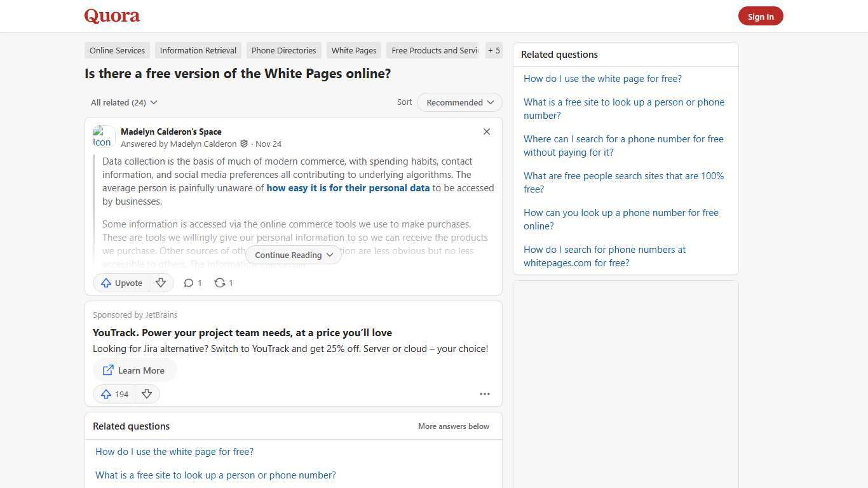Open the comments on Madelyn Calderon's answer

[192, 283]
